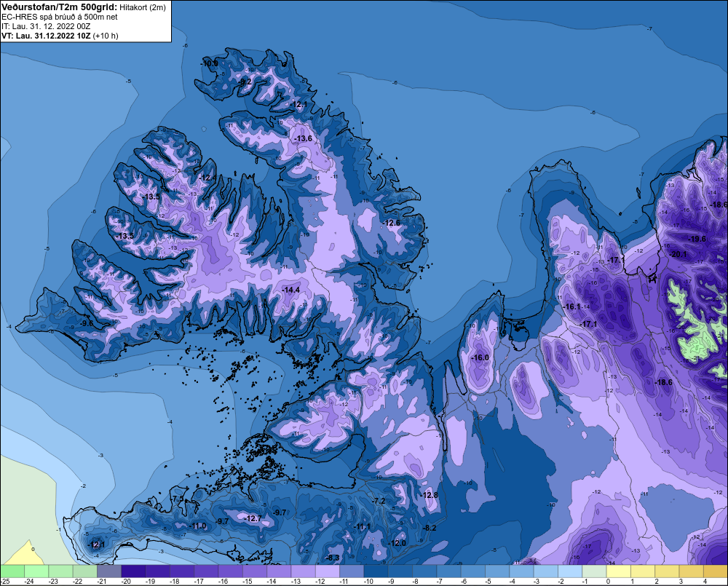Image resolution: width=728 pixels, height=586 pixels.
Task: Click the initial time 'IT: Lau. 31. 12. 2022 00Z'
Action: (46, 26)
